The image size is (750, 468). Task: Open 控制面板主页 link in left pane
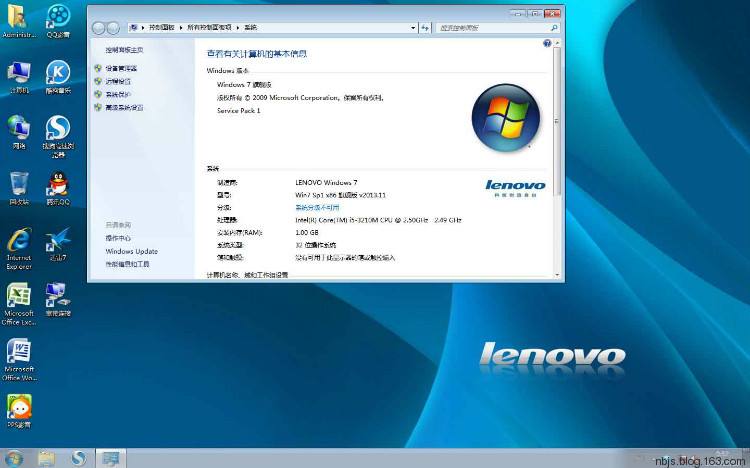coord(124,50)
